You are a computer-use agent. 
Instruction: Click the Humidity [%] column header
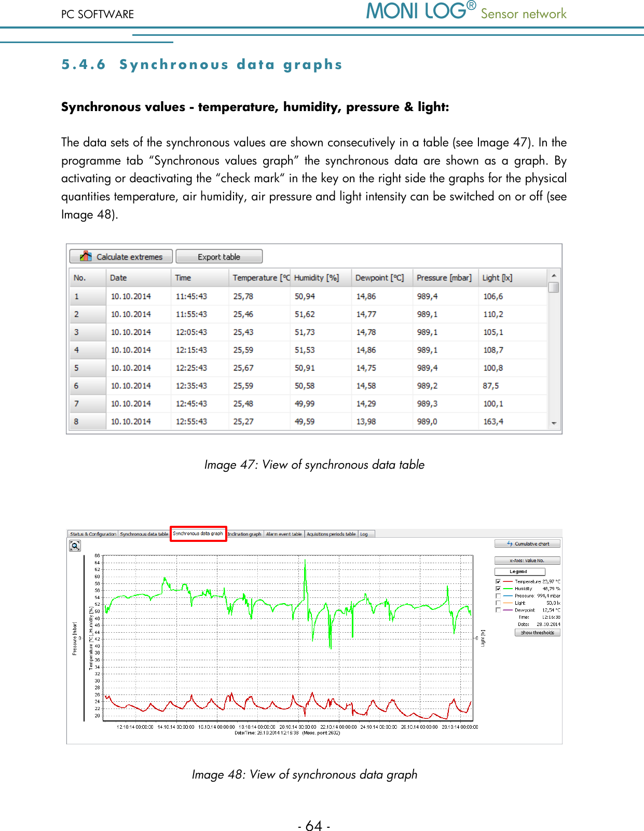click(x=321, y=278)
